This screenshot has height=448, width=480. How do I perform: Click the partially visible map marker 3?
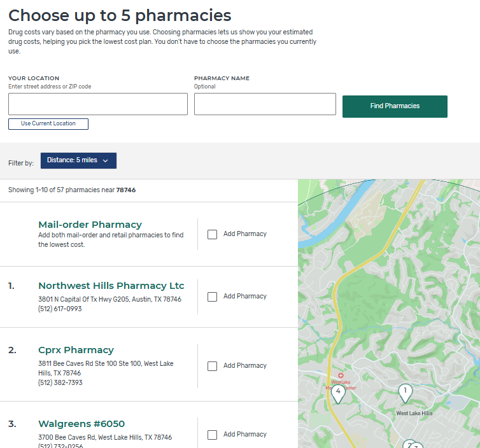pos(418,445)
